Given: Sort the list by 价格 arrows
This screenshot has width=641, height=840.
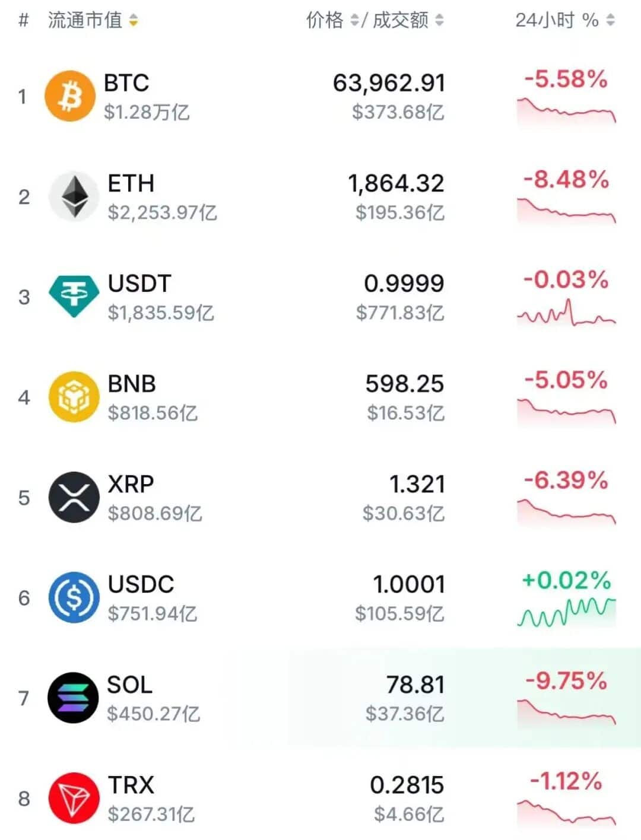Looking at the screenshot, I should point(354,21).
